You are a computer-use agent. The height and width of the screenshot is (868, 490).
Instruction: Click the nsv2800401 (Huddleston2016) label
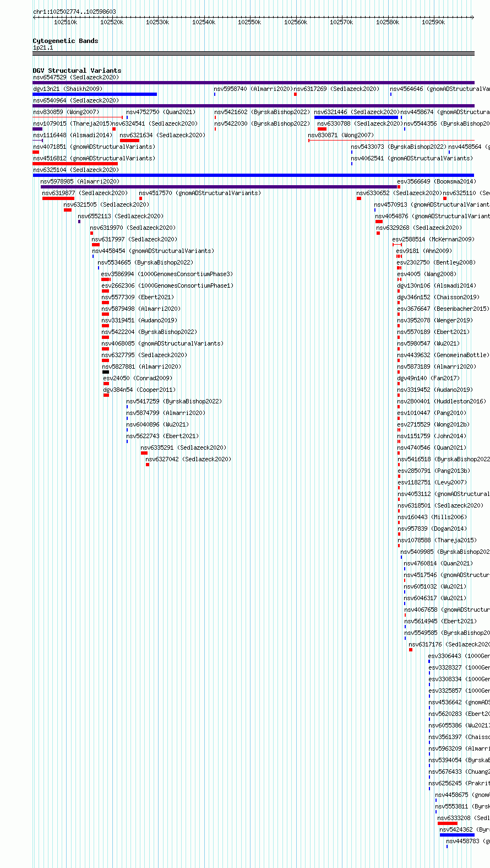pos(442,401)
